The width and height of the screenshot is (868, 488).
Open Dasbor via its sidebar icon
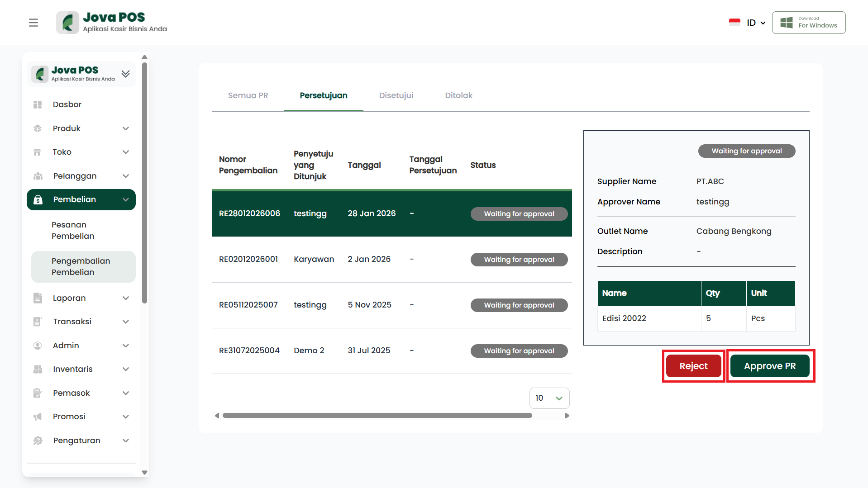[38, 104]
